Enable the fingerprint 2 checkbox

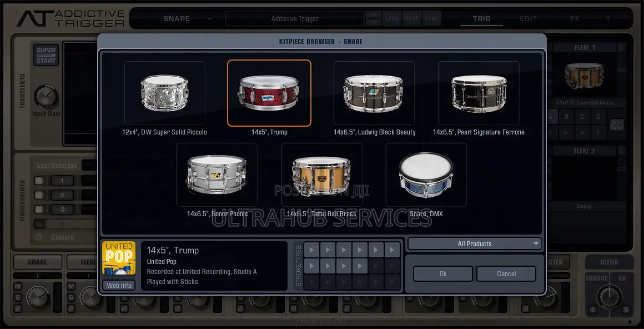tap(39, 195)
